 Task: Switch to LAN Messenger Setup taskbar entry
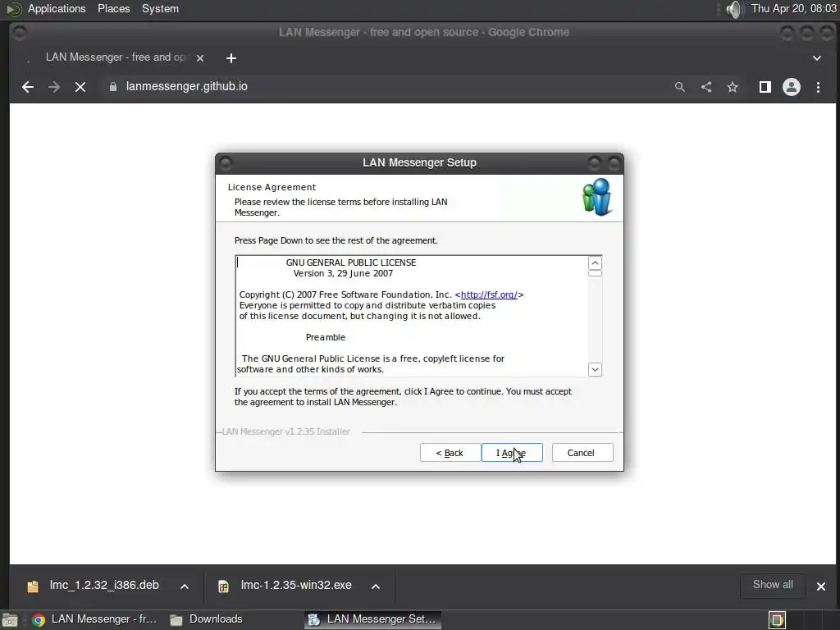[373, 619]
